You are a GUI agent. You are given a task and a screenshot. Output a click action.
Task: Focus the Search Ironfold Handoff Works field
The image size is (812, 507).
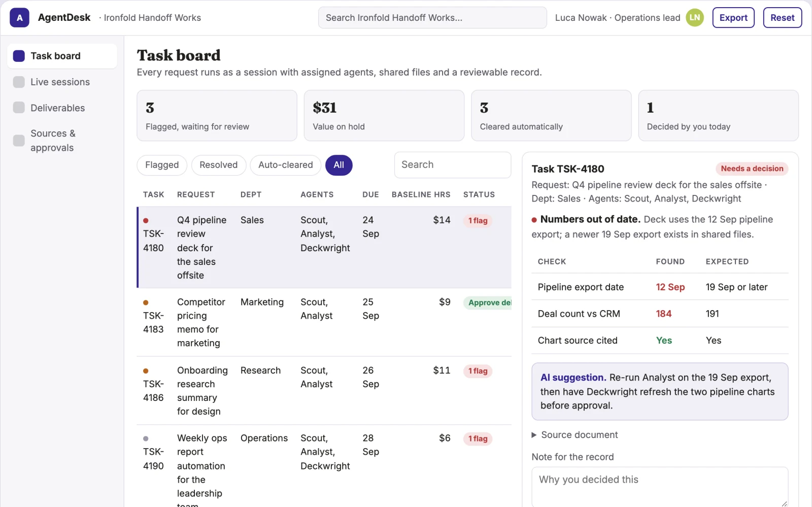point(432,18)
